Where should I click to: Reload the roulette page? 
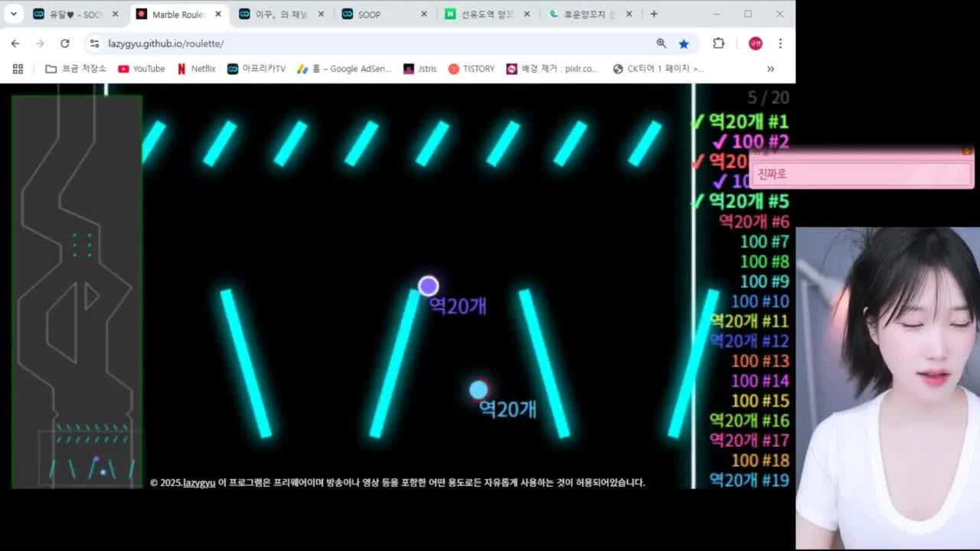pyautogui.click(x=65, y=44)
